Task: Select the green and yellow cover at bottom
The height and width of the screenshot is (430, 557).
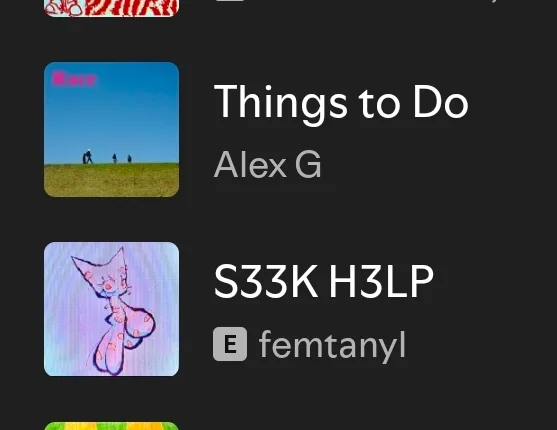Action: point(112,426)
